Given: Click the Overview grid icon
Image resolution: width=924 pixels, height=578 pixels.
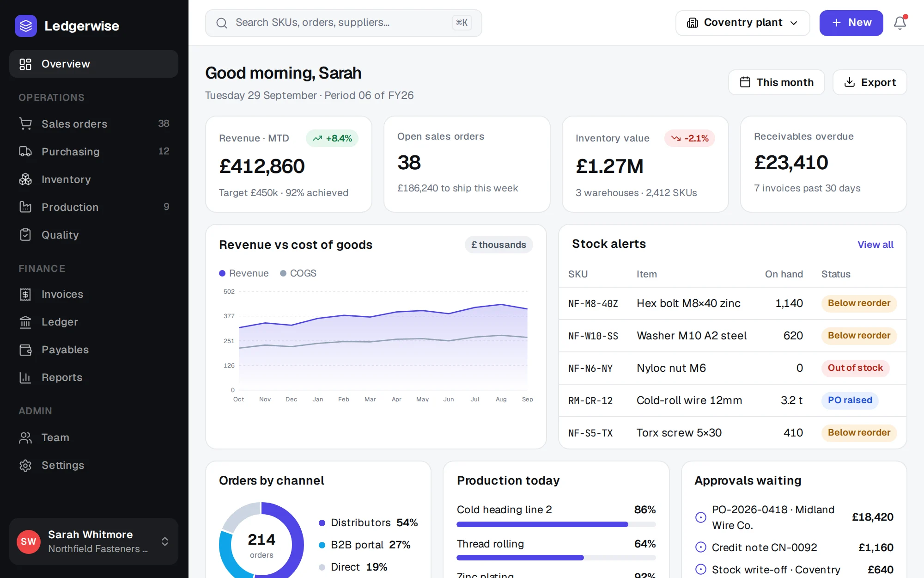Looking at the screenshot, I should 25,64.
